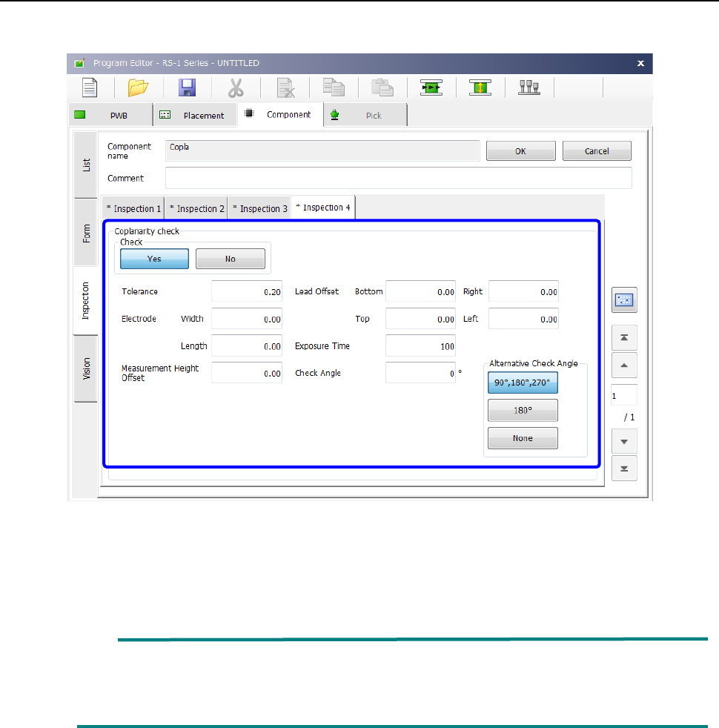Go to previous record up arrow
The width and height of the screenshot is (719, 728).
tap(624, 365)
